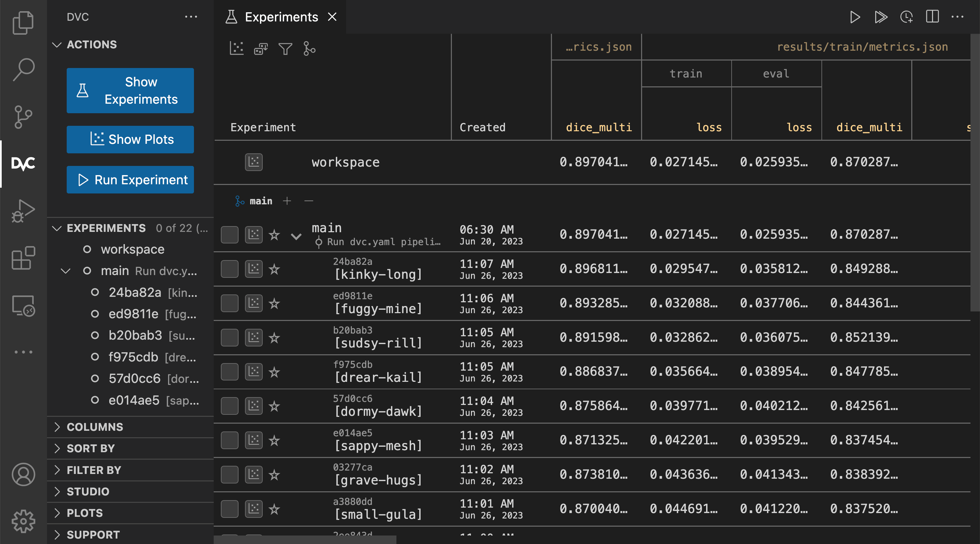The height and width of the screenshot is (544, 980).
Task: Check the box for sudsy-rill experiment
Action: (x=229, y=338)
